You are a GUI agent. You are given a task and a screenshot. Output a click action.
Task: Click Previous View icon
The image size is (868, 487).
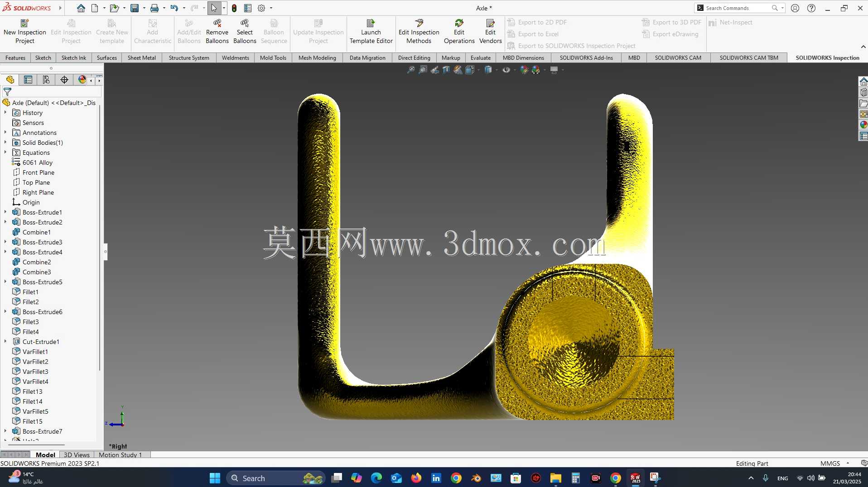pyautogui.click(x=434, y=70)
